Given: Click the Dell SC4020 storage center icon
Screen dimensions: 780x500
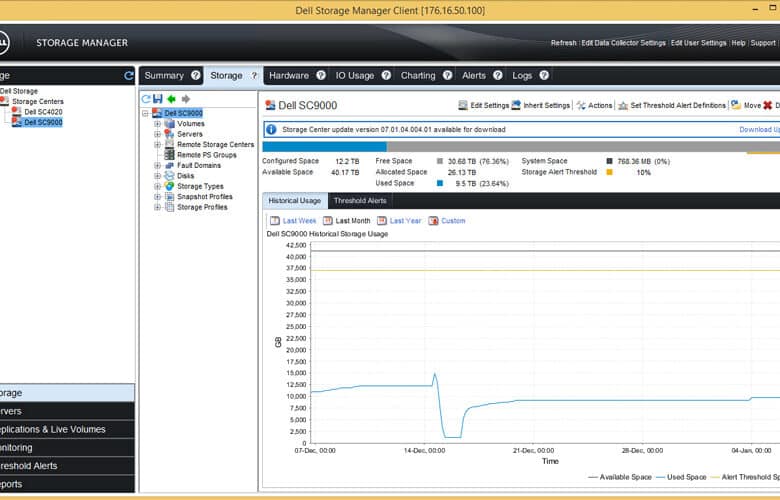Looking at the screenshot, I should (x=16, y=111).
